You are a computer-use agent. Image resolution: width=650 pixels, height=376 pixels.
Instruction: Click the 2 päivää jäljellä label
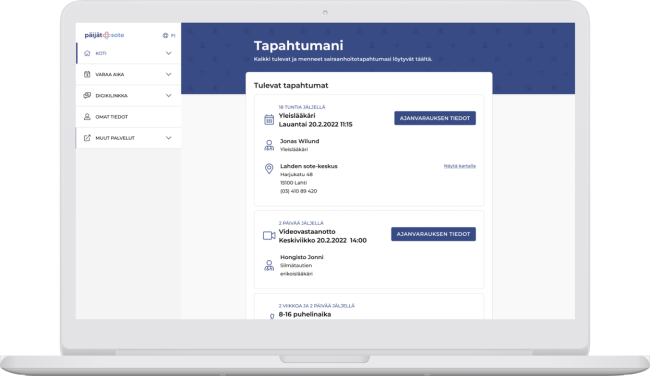coord(301,223)
